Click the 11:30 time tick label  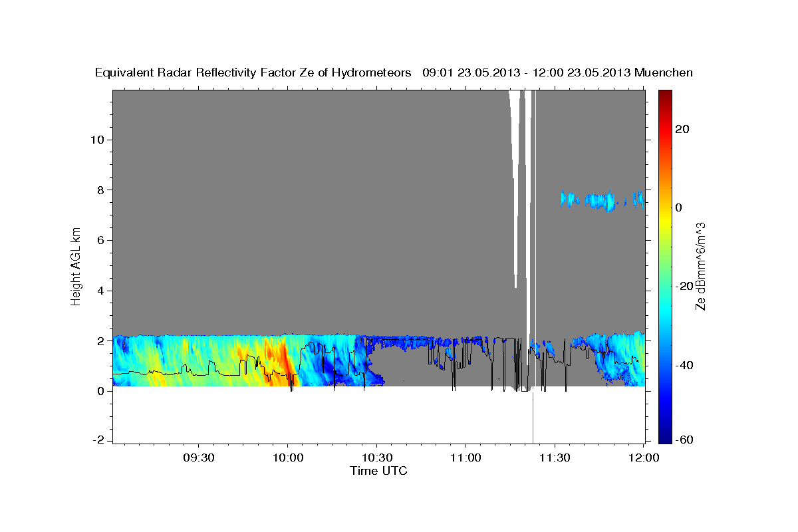(555, 458)
